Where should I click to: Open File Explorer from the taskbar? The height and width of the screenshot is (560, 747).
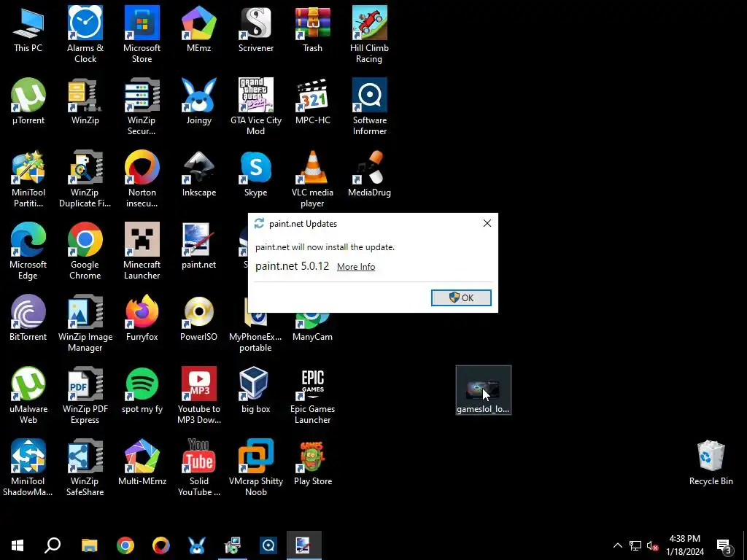tap(89, 545)
